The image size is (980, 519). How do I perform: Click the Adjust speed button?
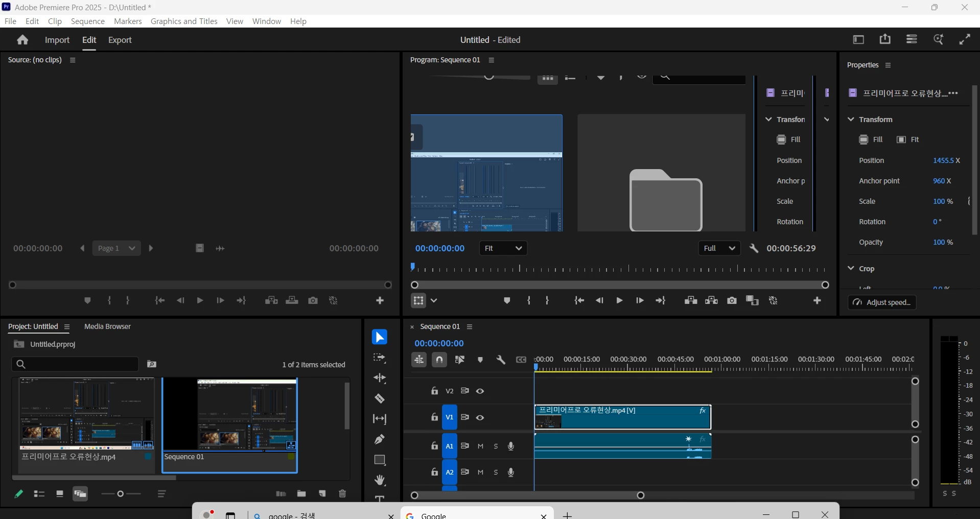point(882,302)
